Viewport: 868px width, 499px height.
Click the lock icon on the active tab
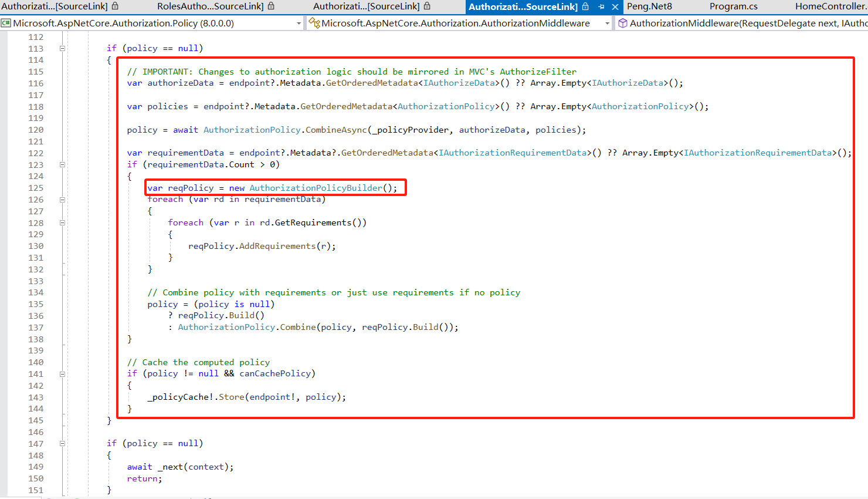click(x=585, y=6)
